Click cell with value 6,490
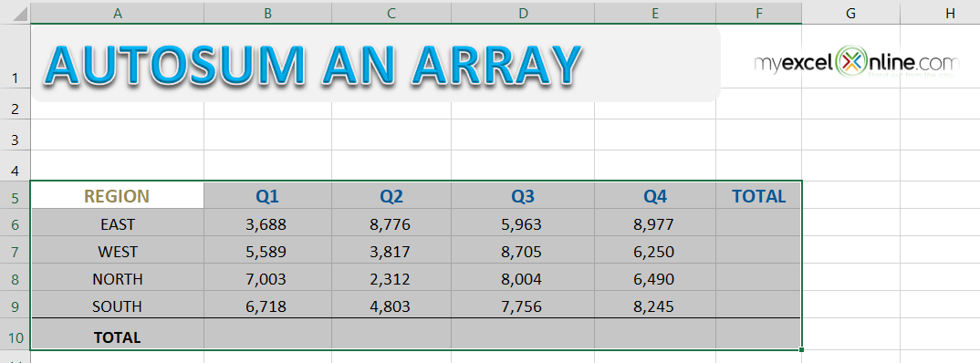The height and width of the screenshot is (363, 980). pyautogui.click(x=655, y=277)
